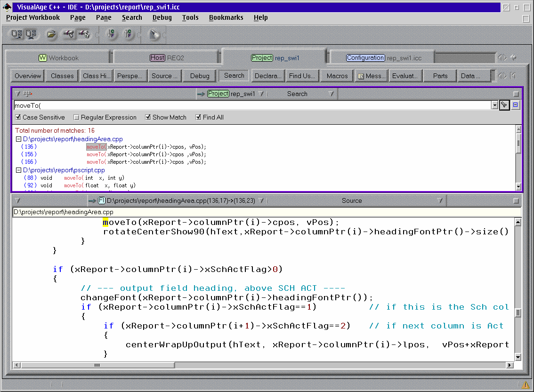
Task: Toggle the Case Sensitive checkbox
Action: [18, 117]
